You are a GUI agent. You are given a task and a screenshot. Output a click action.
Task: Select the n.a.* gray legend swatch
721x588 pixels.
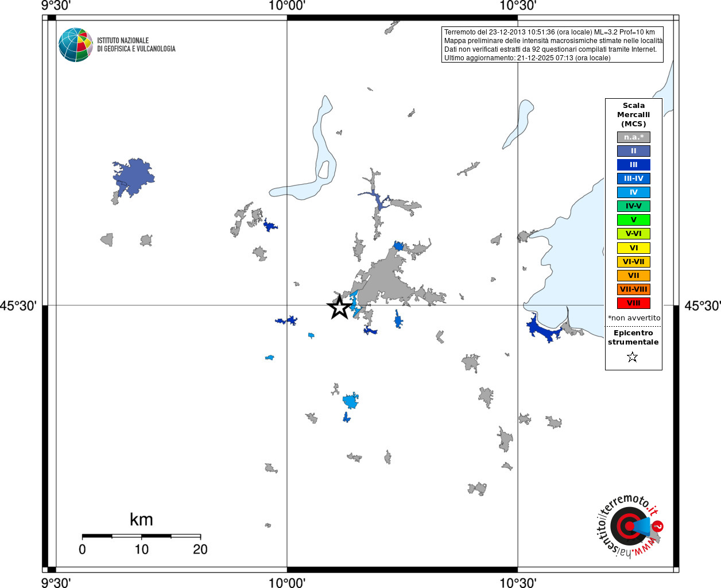click(634, 137)
